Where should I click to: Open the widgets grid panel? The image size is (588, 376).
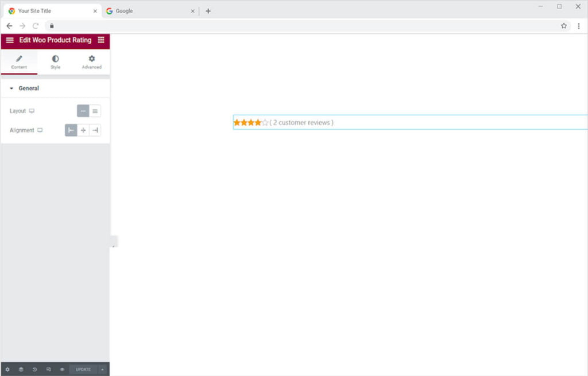click(101, 40)
